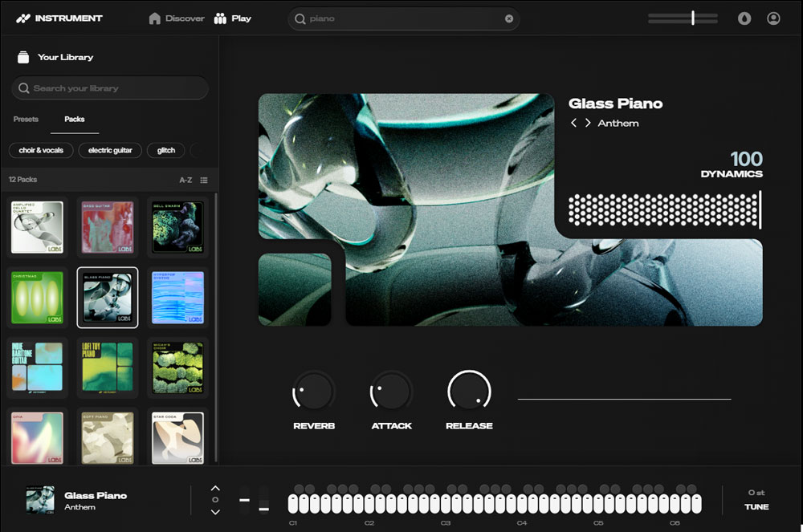This screenshot has width=803, height=532.
Task: Click the Search your library field
Action: click(110, 88)
